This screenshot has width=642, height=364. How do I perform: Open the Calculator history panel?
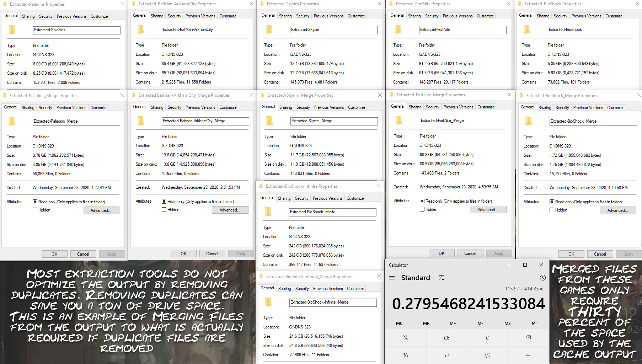[542, 278]
